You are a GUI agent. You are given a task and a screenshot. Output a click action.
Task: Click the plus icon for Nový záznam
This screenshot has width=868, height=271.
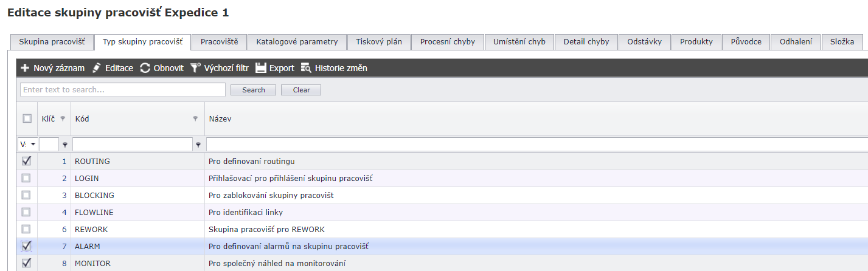[26, 68]
